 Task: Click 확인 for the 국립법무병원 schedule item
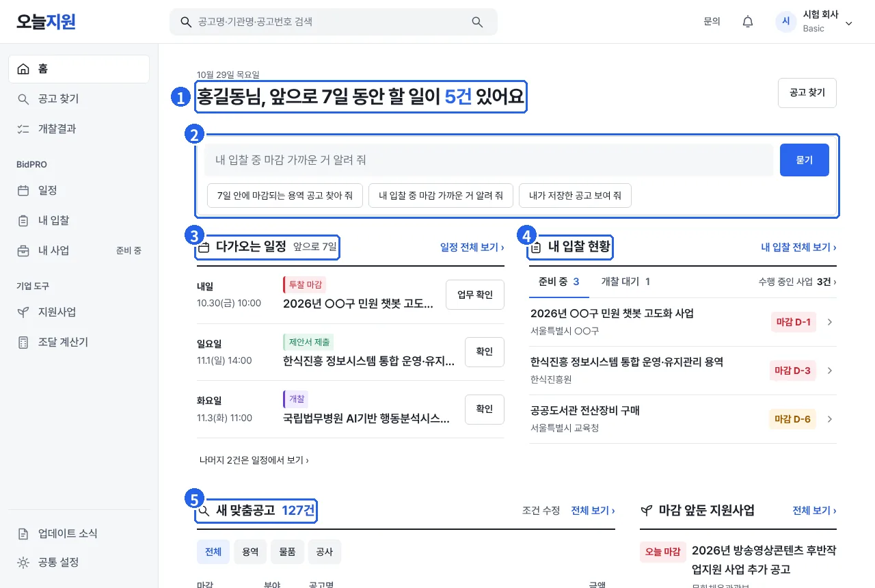coord(485,410)
